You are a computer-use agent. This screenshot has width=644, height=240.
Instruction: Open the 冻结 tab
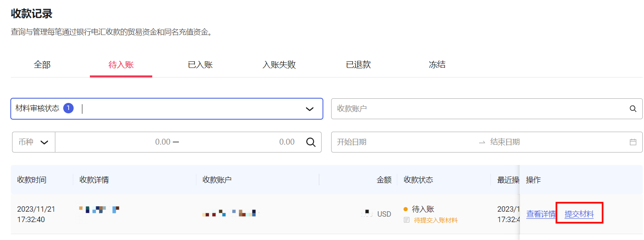tap(437, 65)
